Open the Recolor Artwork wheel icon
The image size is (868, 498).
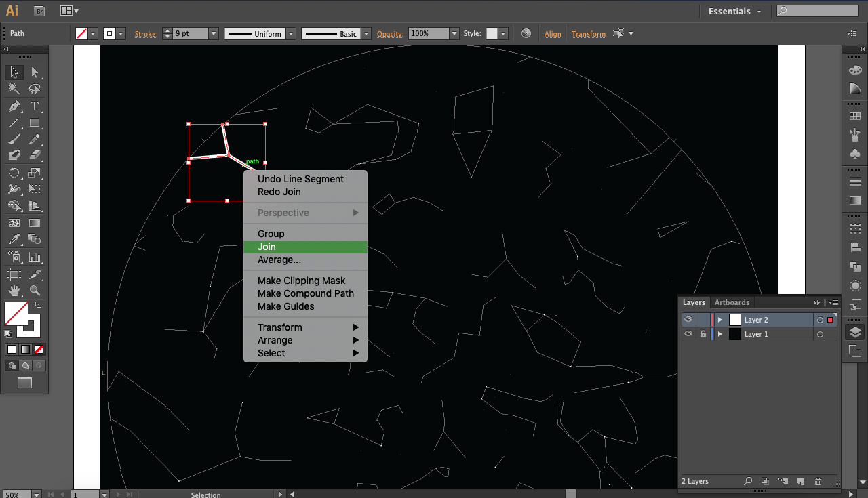(x=526, y=33)
